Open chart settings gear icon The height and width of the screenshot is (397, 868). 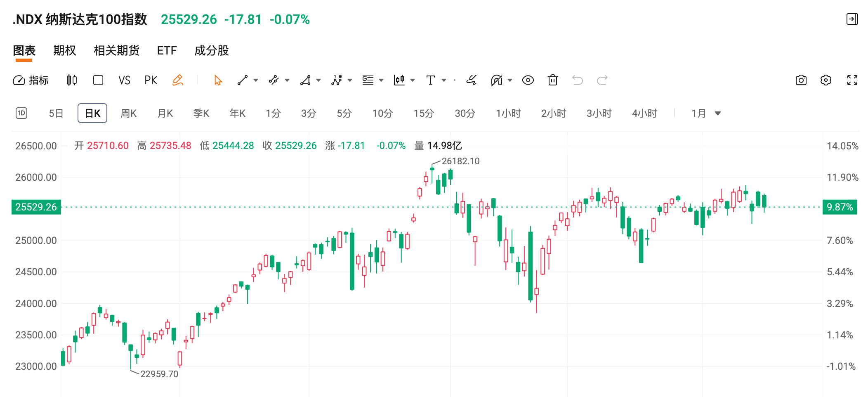tap(826, 80)
